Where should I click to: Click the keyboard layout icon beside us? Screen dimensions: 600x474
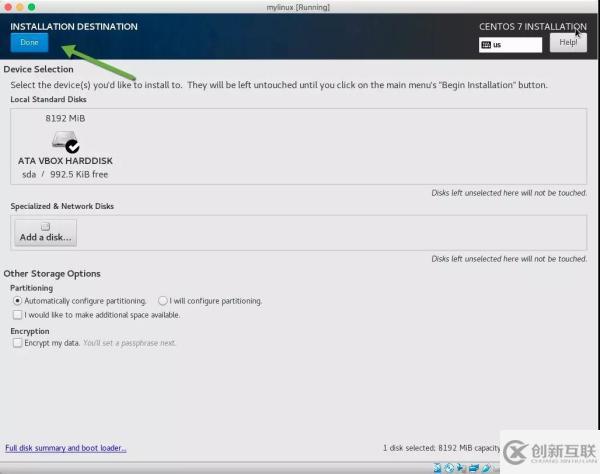click(486, 45)
